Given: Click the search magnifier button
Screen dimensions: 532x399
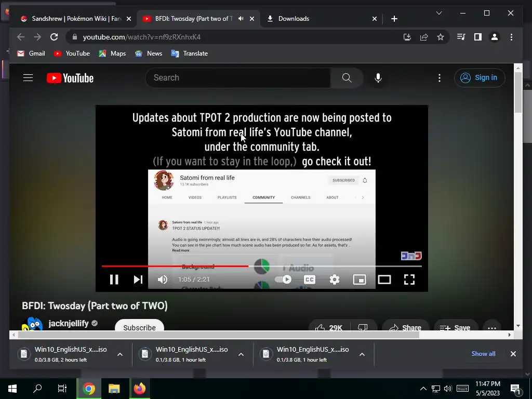Looking at the screenshot, I should (x=347, y=78).
